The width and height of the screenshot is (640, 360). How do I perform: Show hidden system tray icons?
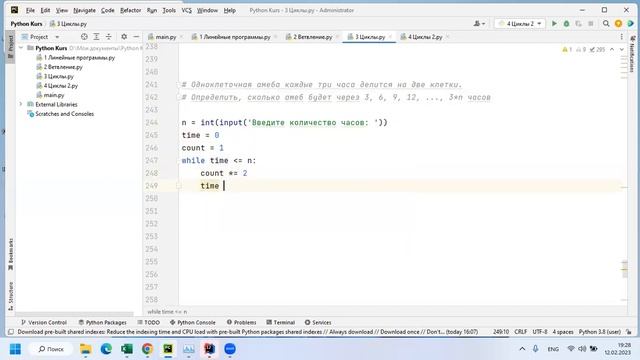522,349
